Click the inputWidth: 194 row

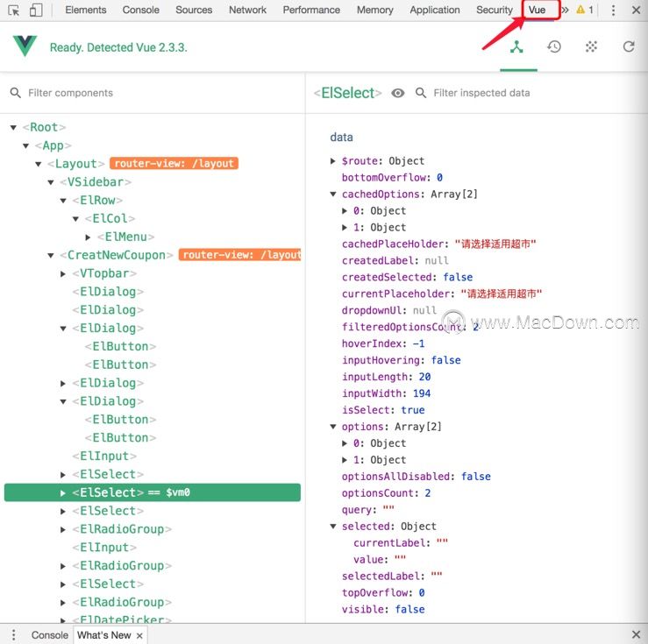pos(387,393)
